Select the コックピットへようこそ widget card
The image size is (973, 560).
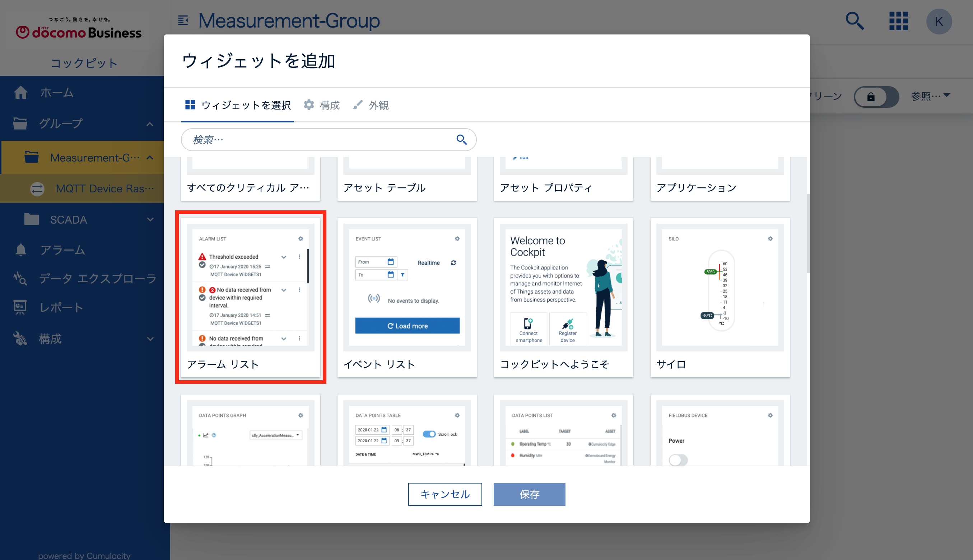(563, 297)
